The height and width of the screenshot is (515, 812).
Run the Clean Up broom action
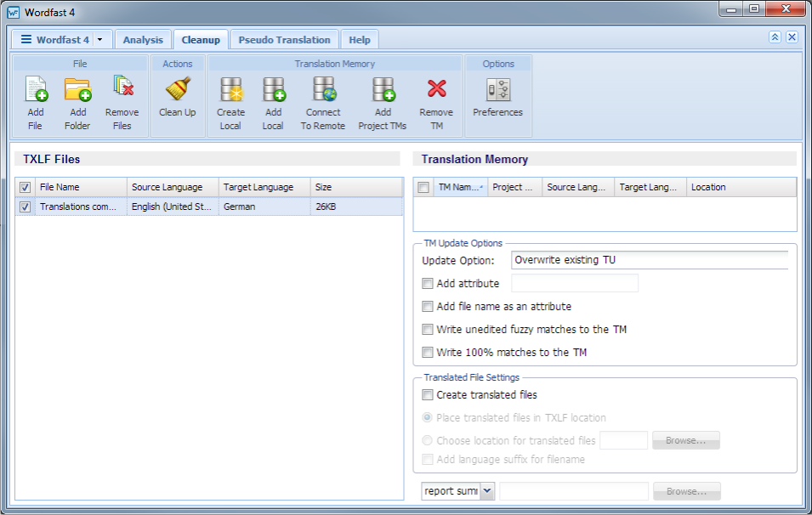(x=178, y=88)
